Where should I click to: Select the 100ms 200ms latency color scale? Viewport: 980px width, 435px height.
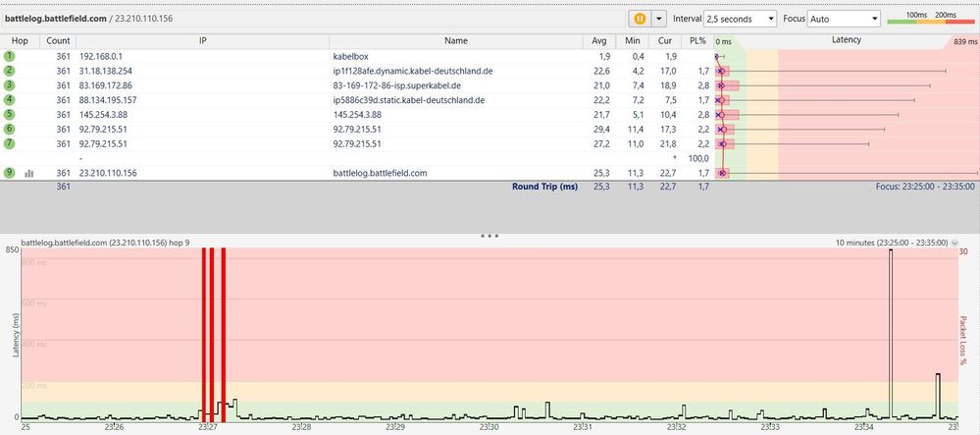click(931, 18)
